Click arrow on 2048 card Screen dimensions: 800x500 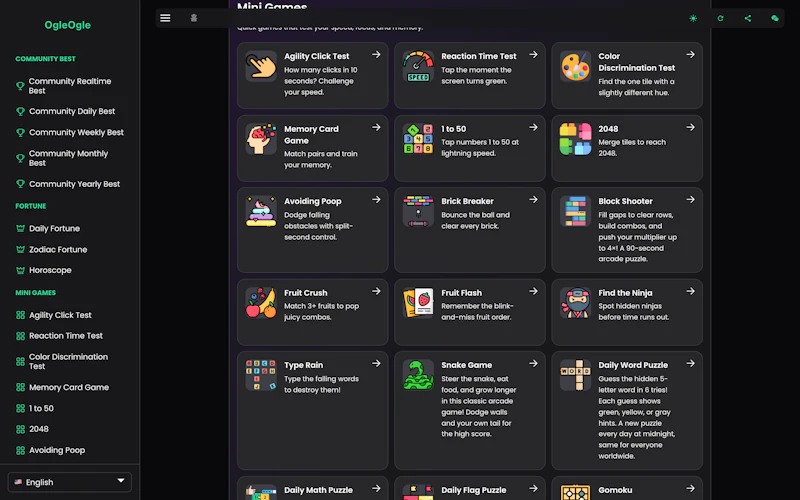[x=690, y=127]
